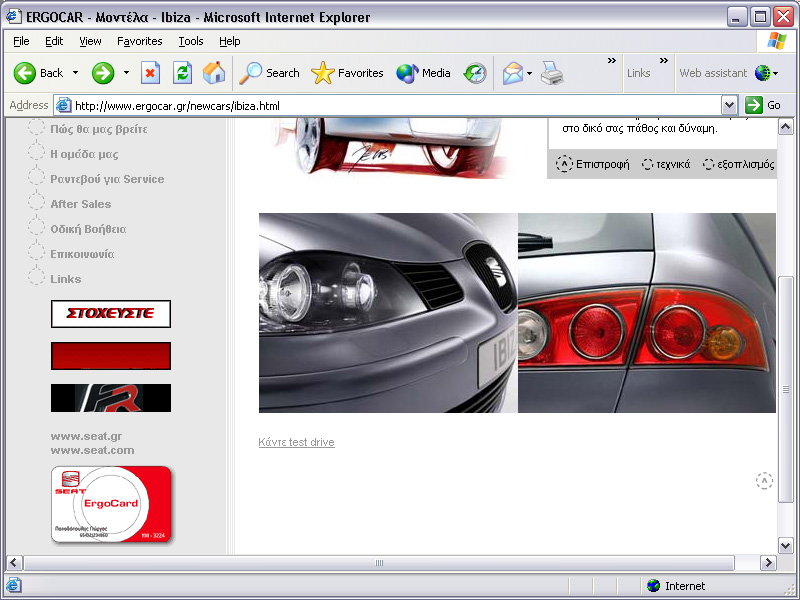Visit www.seat.gr link
Viewport: 800px width, 600px height.
(x=86, y=436)
